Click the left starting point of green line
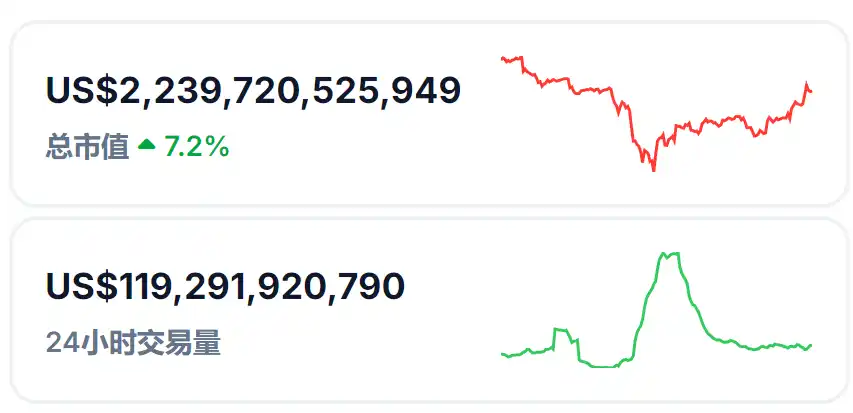This screenshot has width=853, height=413. click(x=503, y=353)
